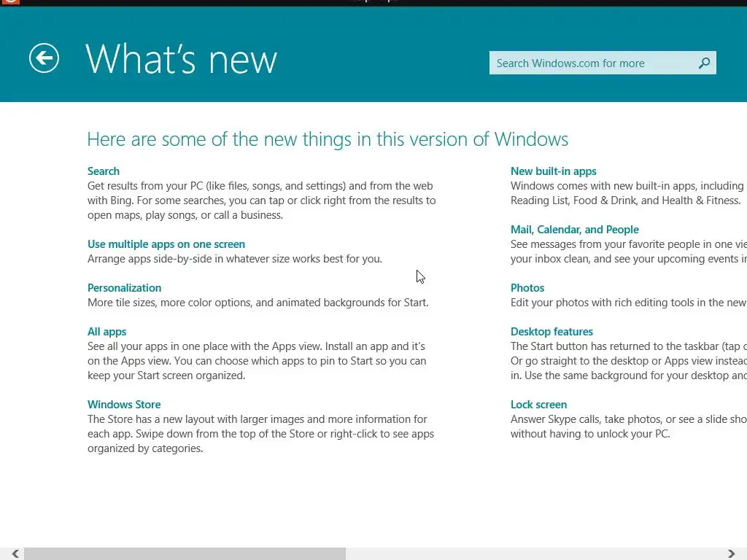747x560 pixels.
Task: Open the Windows Store topic
Action: [124, 404]
